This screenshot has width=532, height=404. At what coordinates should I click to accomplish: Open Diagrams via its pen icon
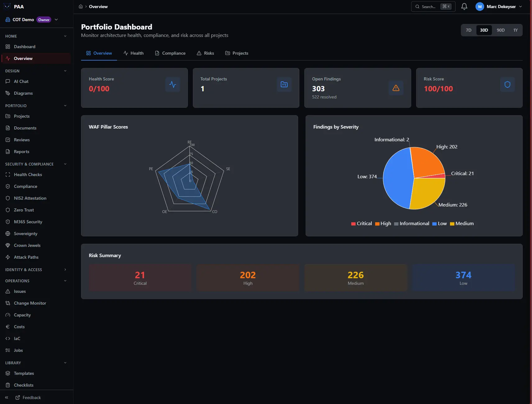(8, 93)
